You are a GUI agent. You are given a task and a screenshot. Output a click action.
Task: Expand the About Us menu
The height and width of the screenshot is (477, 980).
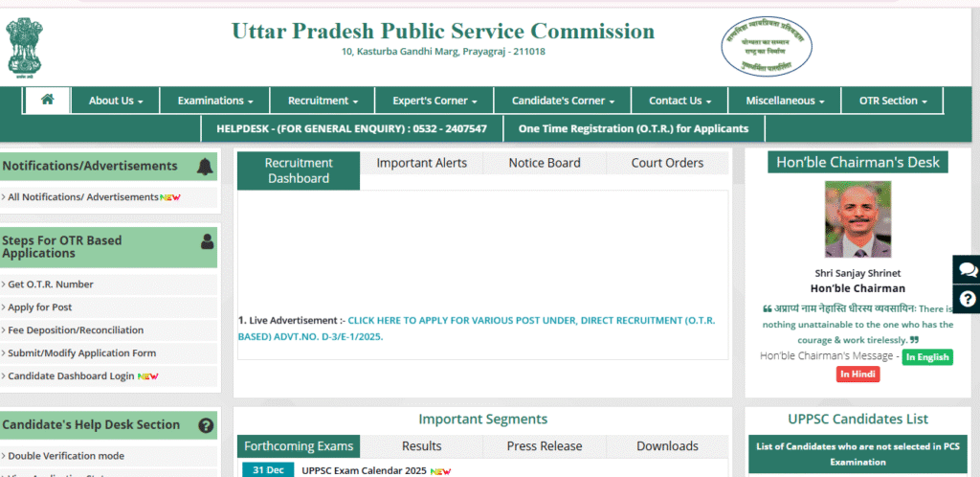tap(116, 101)
